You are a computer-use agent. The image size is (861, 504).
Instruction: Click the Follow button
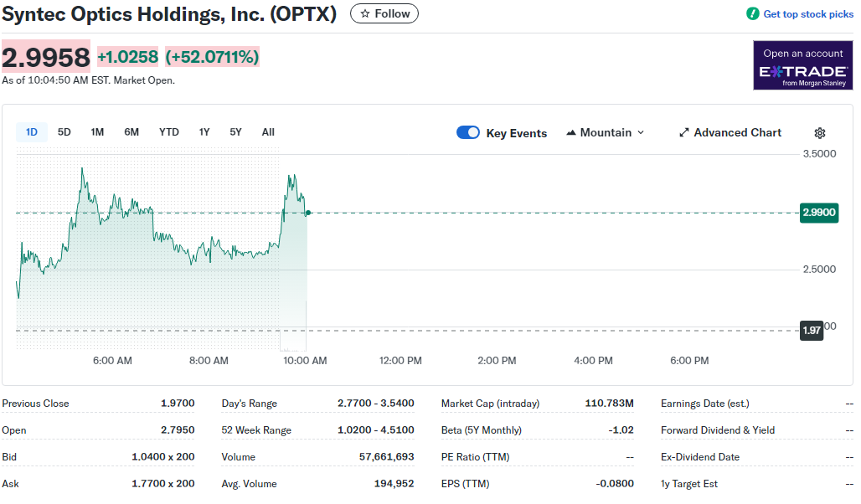[x=384, y=13]
